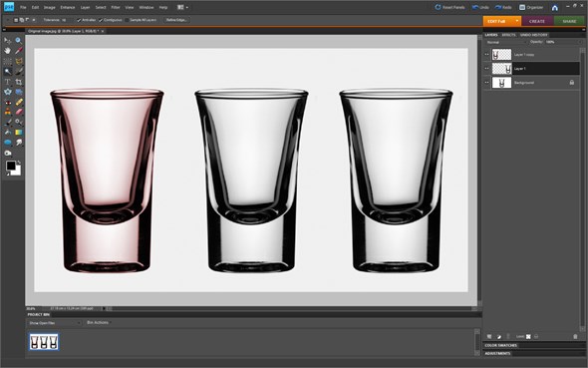Select the Eyedropper tool
The width and height of the screenshot is (588, 368).
tap(18, 50)
